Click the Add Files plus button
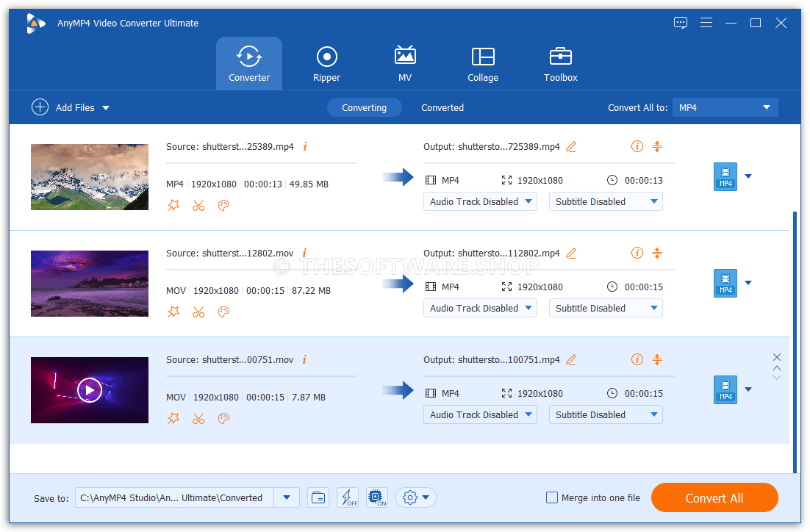The image size is (810, 532). [40, 107]
